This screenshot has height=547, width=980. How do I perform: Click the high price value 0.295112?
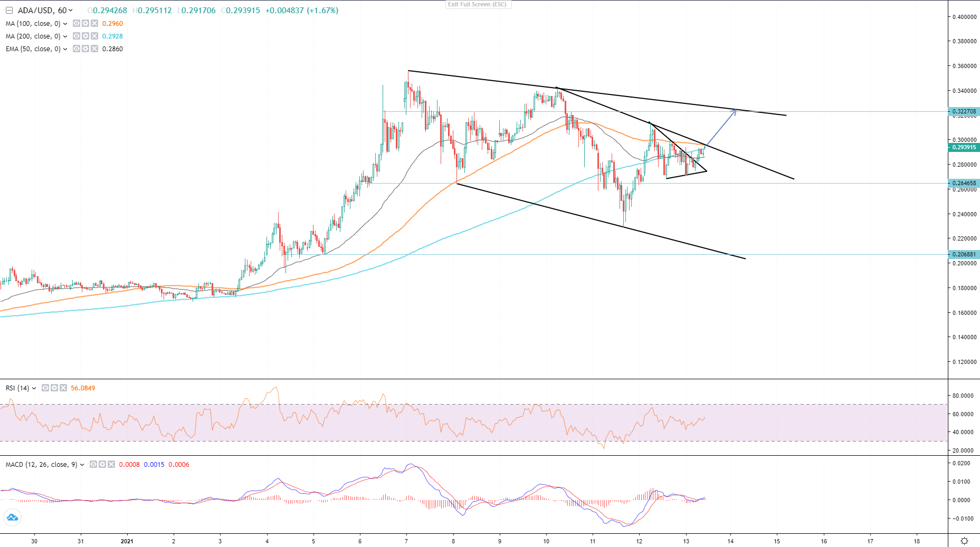click(x=155, y=11)
